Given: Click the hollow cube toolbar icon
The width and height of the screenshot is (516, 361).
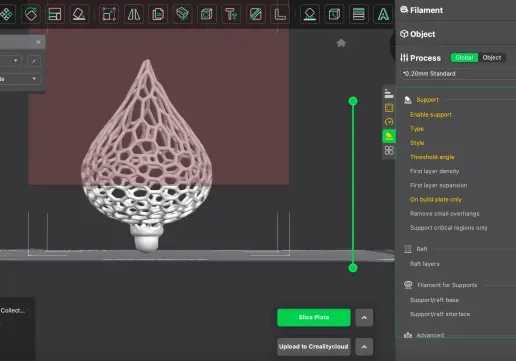Looking at the screenshot, I should pos(207,14).
